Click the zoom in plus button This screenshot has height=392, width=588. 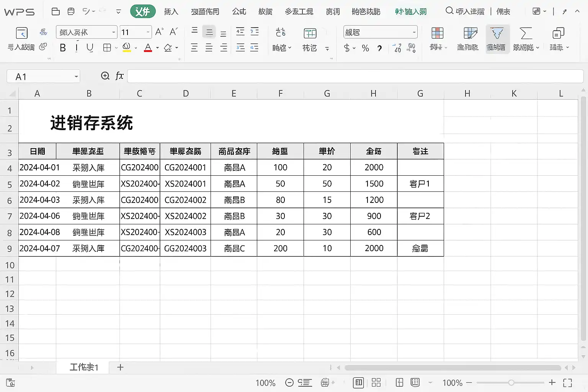click(552, 382)
